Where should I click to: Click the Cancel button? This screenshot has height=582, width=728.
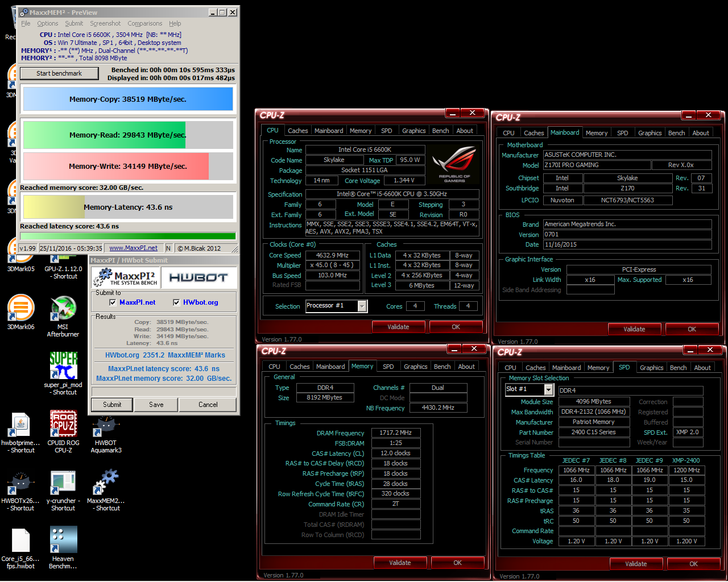208,405
